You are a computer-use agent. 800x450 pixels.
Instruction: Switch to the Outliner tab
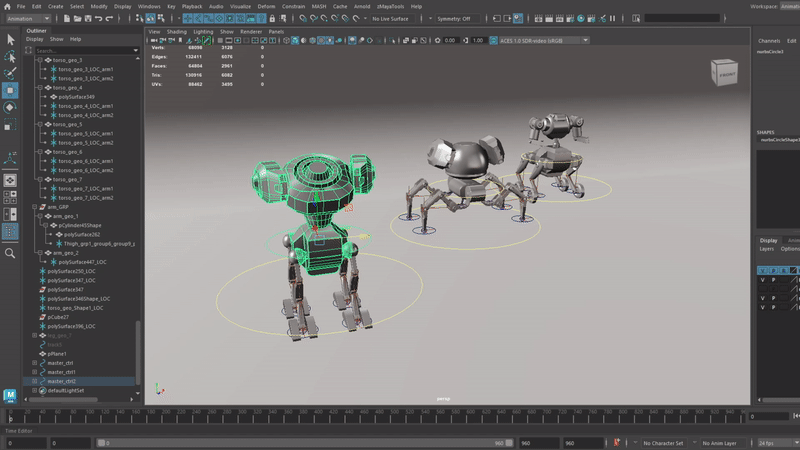click(36, 31)
